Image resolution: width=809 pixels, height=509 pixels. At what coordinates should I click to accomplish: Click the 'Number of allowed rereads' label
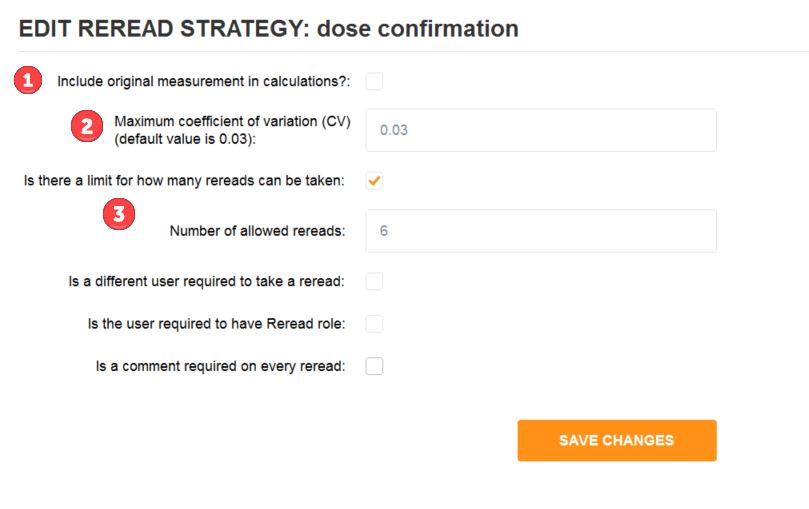tap(257, 231)
